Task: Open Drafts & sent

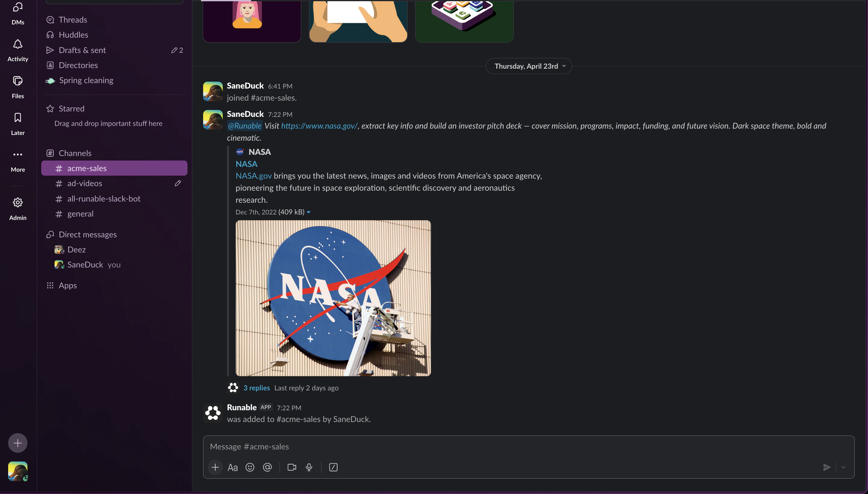Action: point(115,50)
